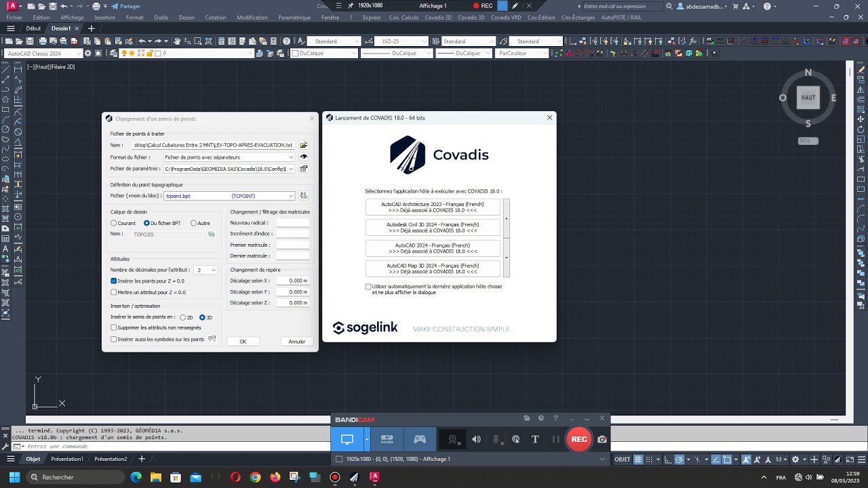Click Décalage selon X input field
Screen dimensions: 868x488
[293, 281]
